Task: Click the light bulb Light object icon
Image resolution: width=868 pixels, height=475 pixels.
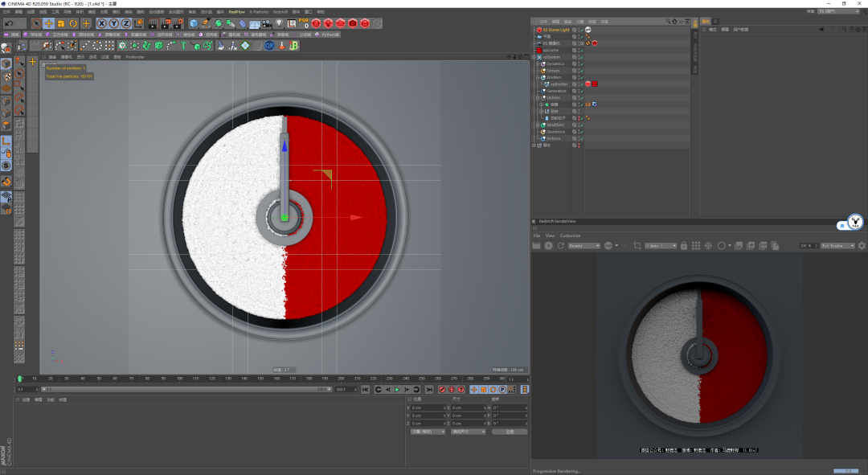Action: pyautogui.click(x=279, y=23)
